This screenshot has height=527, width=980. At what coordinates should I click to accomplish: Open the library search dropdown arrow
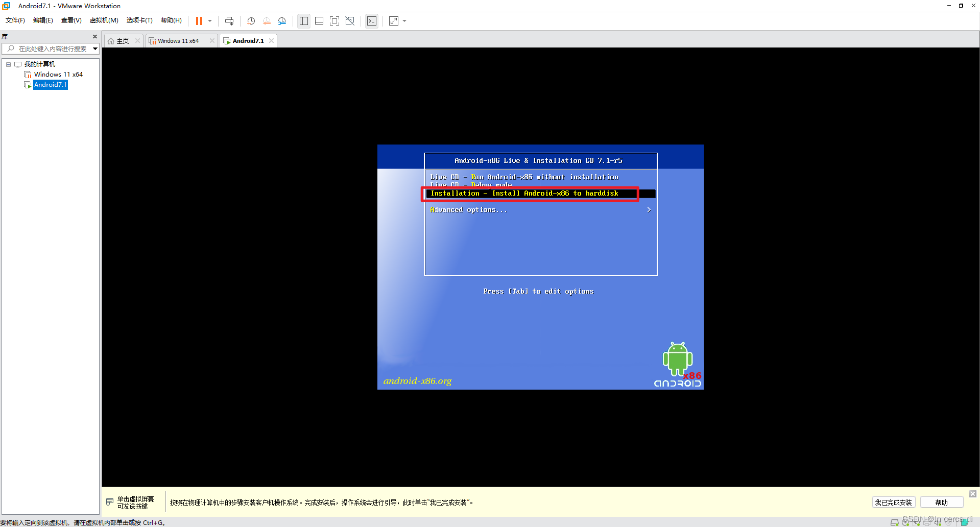pyautogui.click(x=95, y=49)
